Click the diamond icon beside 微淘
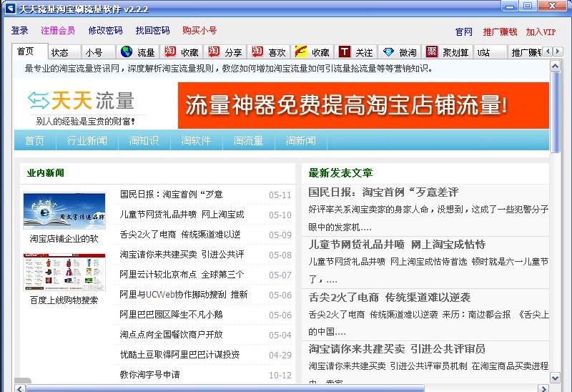The image size is (572, 392). 388,52
